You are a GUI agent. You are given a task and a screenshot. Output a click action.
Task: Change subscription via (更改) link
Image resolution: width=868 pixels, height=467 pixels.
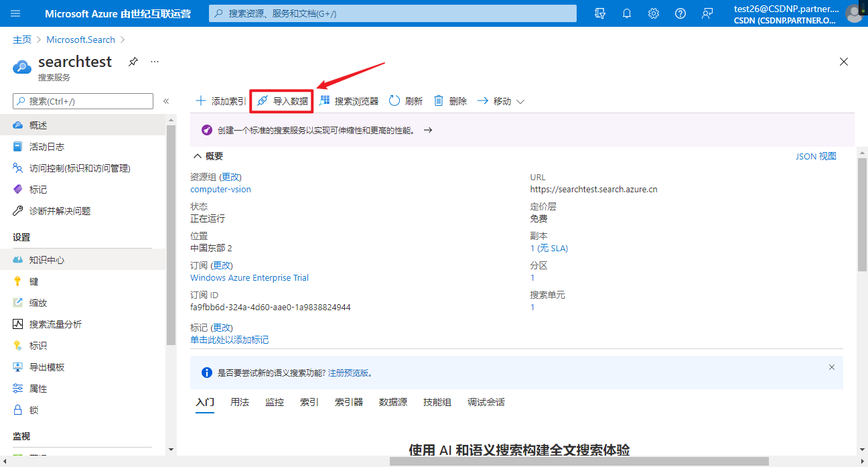point(222,266)
